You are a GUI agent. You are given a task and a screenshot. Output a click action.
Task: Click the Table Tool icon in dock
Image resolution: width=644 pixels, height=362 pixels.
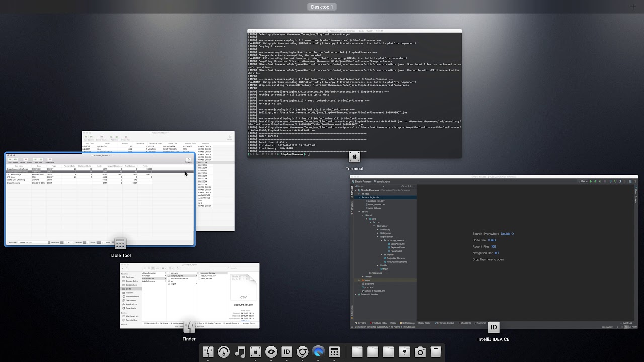pos(334,352)
